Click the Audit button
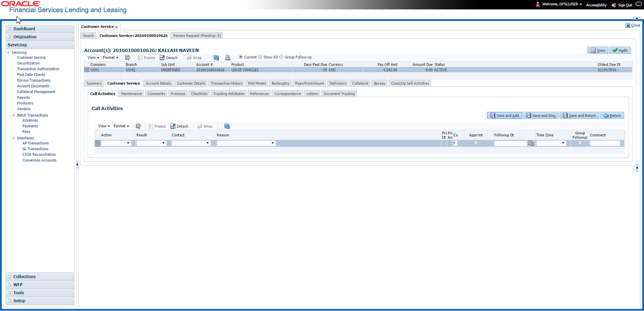Viewport: 644px width, 311px height. click(x=620, y=50)
